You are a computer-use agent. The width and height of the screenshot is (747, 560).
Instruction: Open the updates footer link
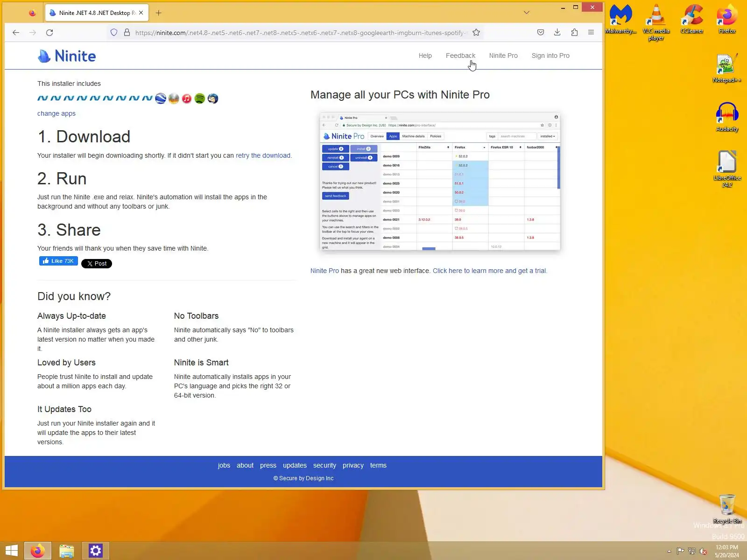pos(295,465)
